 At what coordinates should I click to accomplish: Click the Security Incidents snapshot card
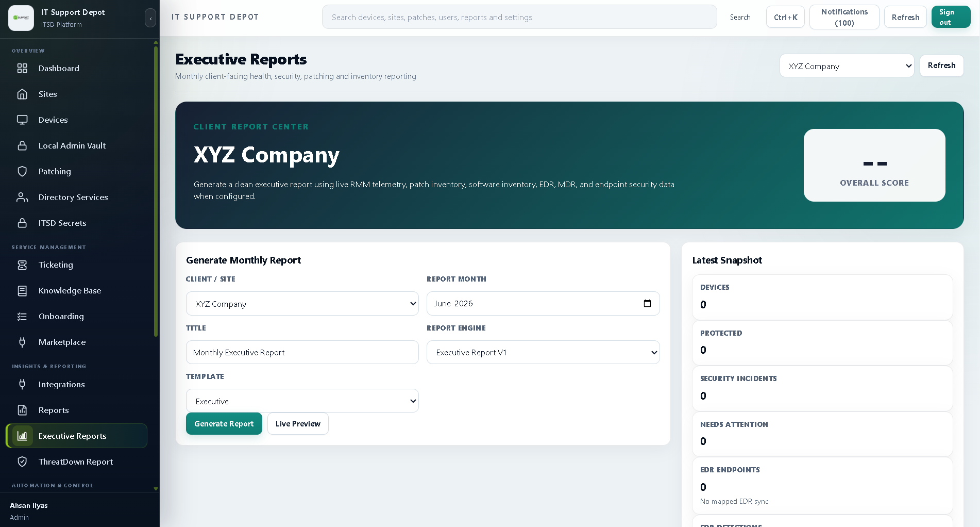point(822,388)
